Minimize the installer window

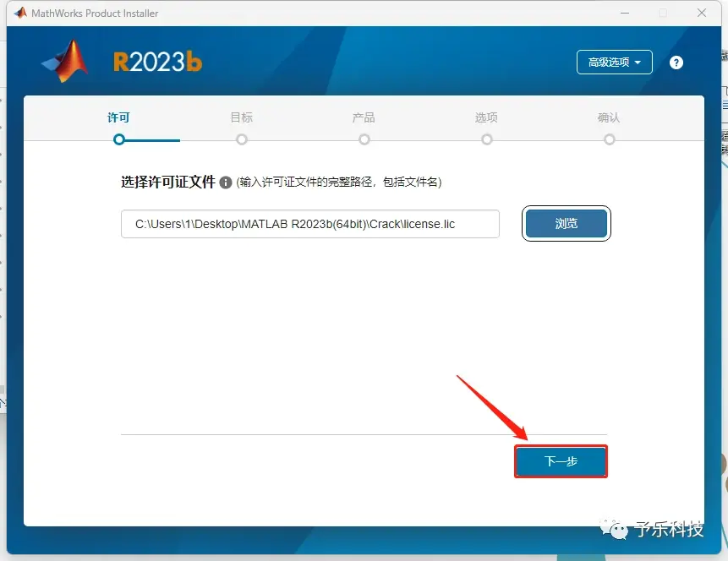(625, 13)
